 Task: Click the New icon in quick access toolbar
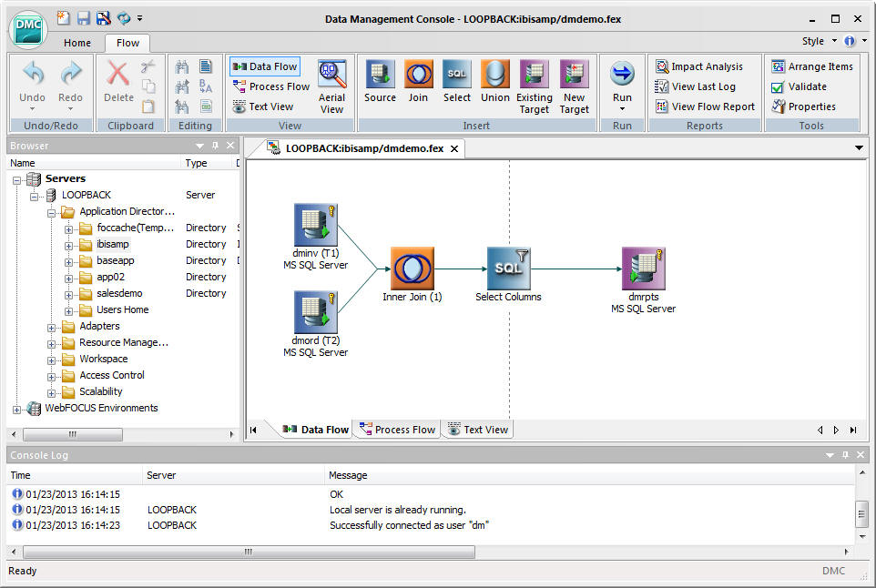(x=63, y=18)
